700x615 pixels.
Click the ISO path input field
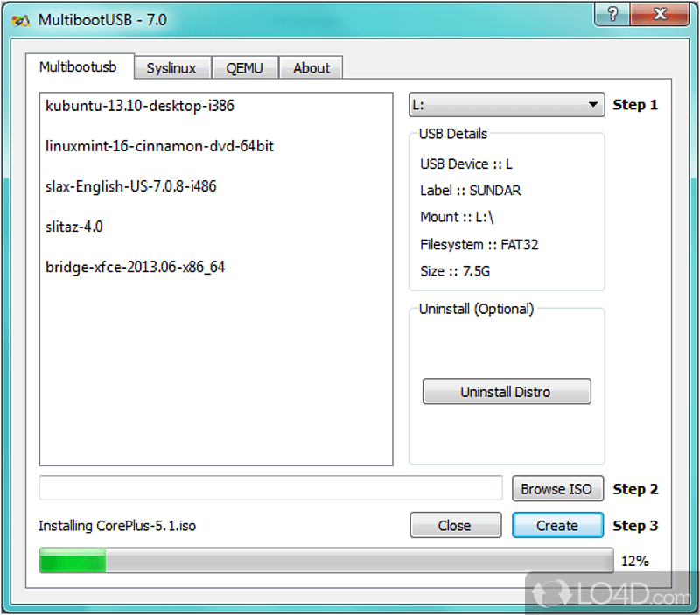click(271, 488)
